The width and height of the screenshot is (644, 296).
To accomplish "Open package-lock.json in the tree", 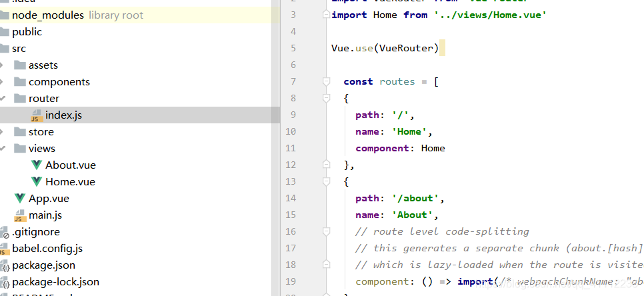I will (56, 282).
